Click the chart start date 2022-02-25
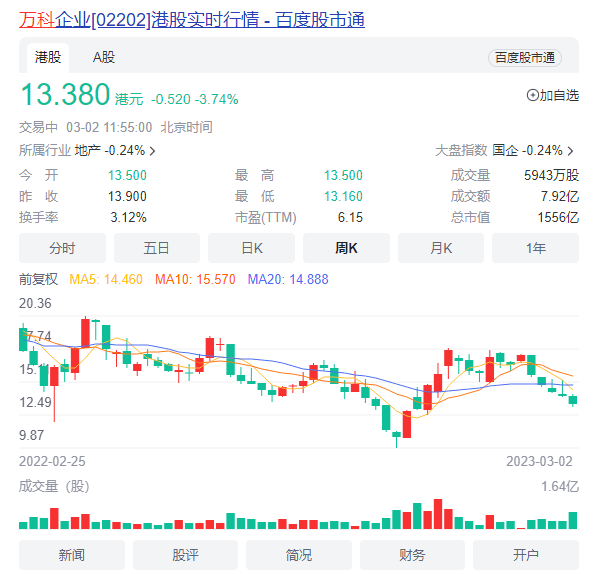Screen dimensions: 607x574 [52, 461]
